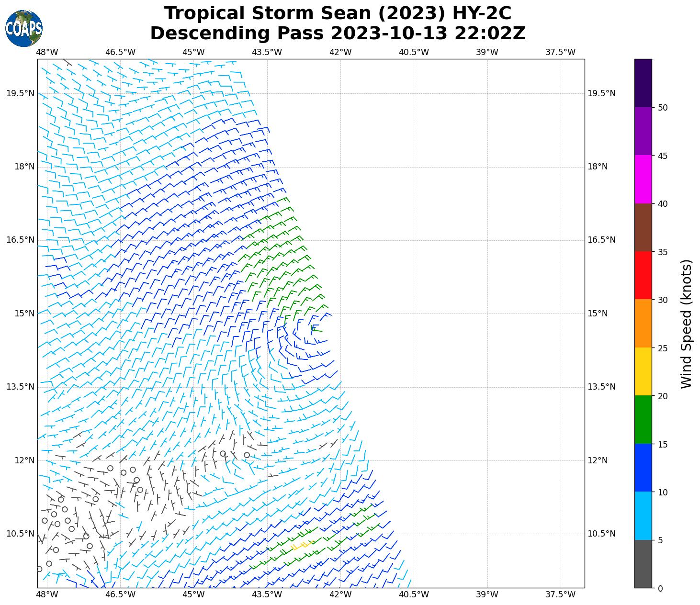
Task: Click the gray 0–5 knot colorbar segment
Action: click(x=643, y=563)
